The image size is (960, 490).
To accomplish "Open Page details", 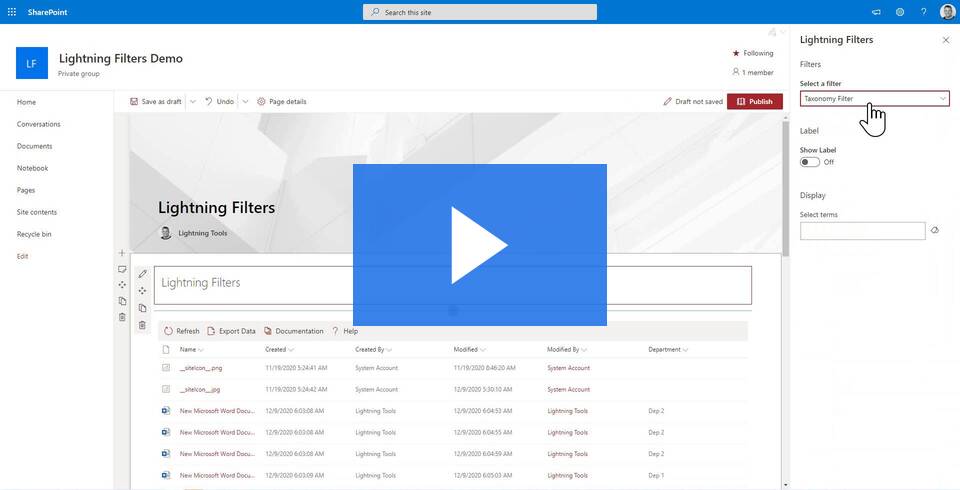I will (282, 102).
